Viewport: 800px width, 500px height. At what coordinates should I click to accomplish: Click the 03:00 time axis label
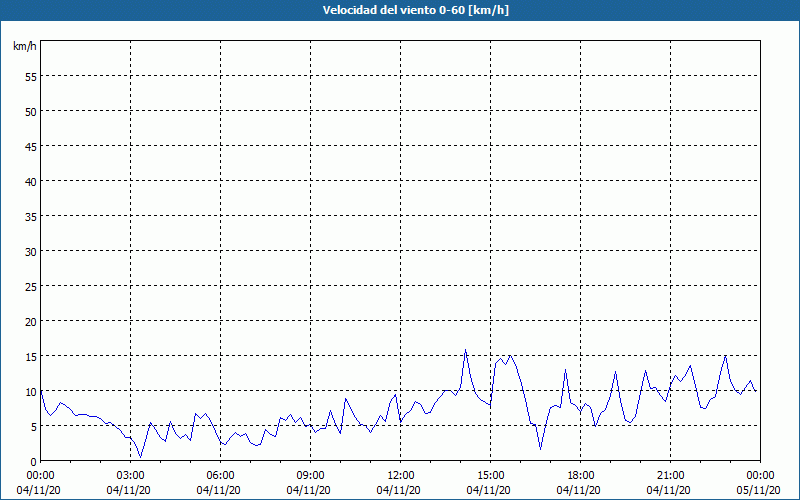pyautogui.click(x=131, y=476)
